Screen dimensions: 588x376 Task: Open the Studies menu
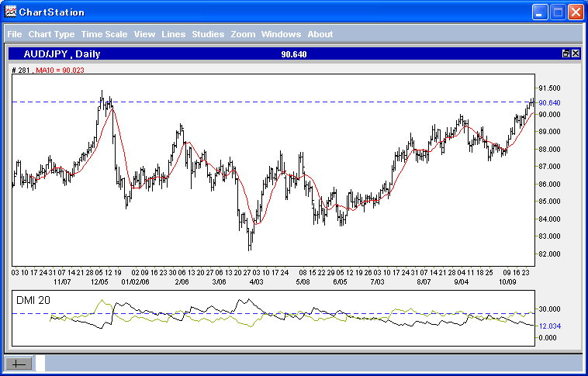[x=207, y=34]
